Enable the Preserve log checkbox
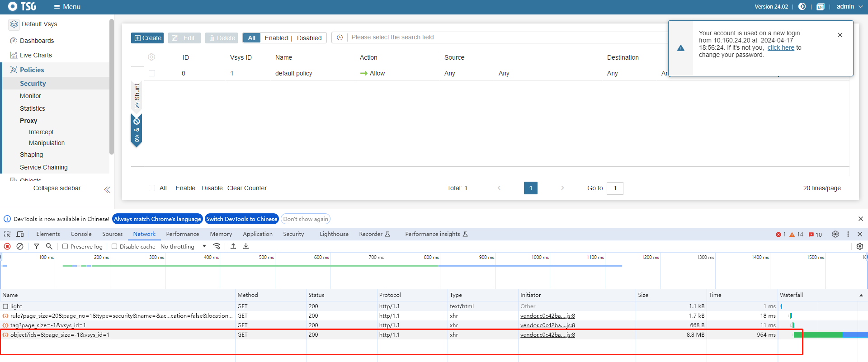 point(65,246)
